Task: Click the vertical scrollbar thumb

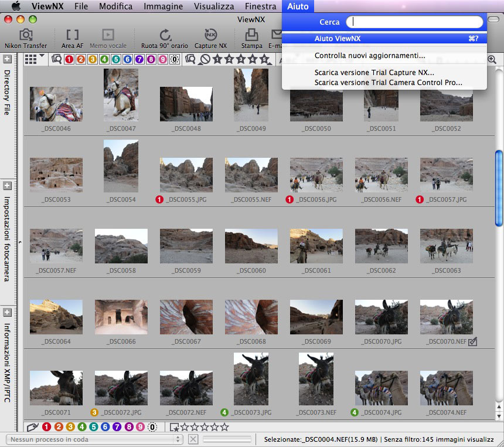Action: [x=499, y=188]
